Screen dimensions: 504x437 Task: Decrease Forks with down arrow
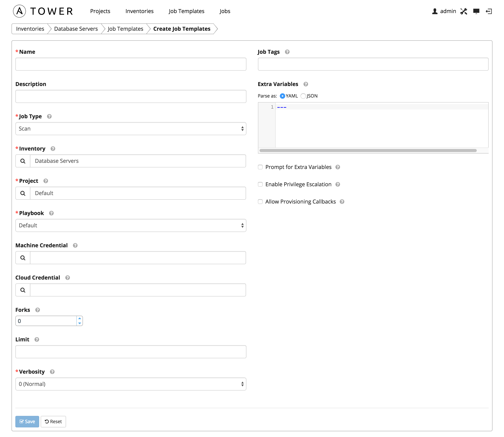pyautogui.click(x=79, y=323)
